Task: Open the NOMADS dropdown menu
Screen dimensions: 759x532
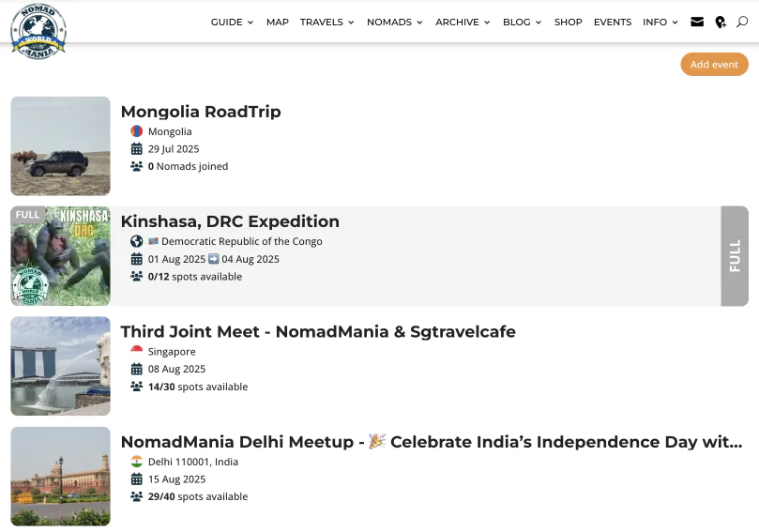Action: pyautogui.click(x=394, y=22)
